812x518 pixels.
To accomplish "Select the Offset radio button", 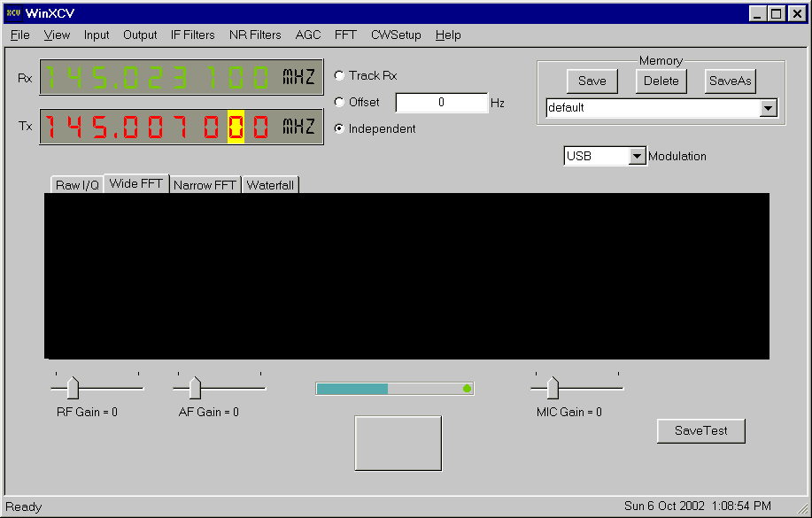I will [x=339, y=102].
